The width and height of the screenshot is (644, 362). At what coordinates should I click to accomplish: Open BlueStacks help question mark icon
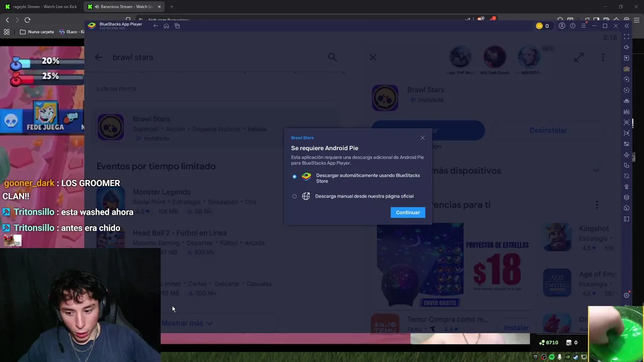573,26
